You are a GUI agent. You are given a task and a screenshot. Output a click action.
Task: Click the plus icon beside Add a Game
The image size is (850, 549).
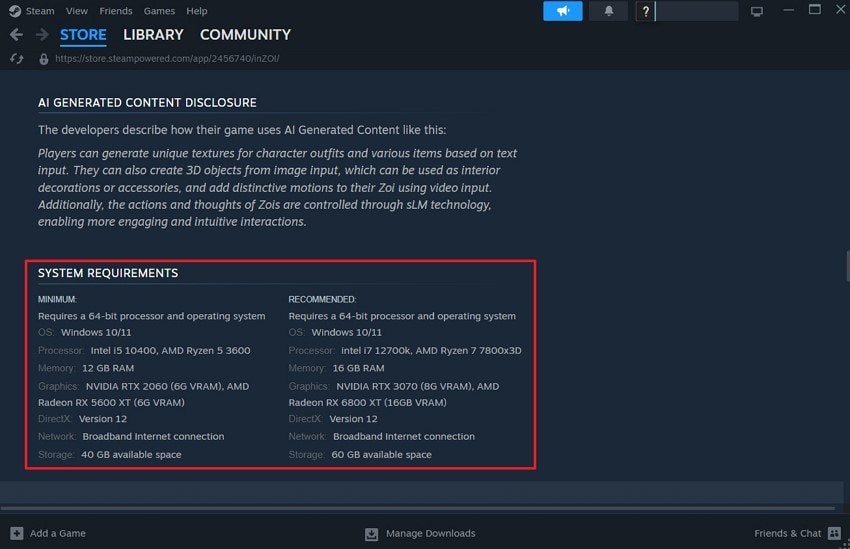17,533
